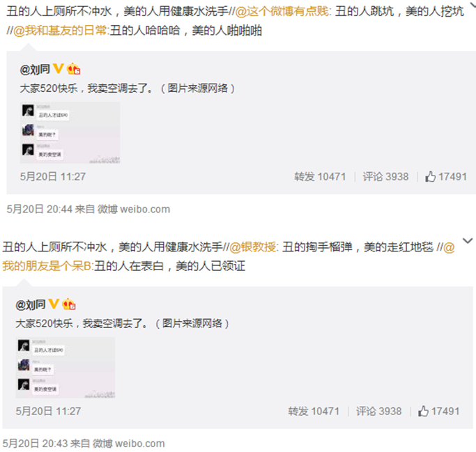
Task: Open the chevron menu of the first weibo post
Action: [x=473, y=5]
